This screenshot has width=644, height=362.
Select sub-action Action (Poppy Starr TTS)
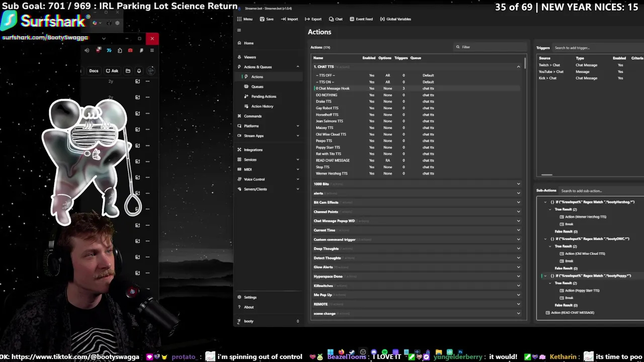[582, 291]
